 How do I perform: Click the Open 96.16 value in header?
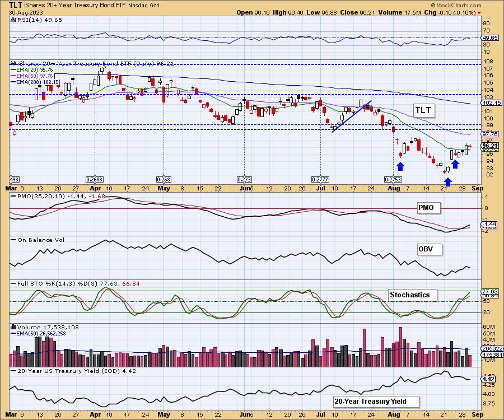pyautogui.click(x=253, y=12)
